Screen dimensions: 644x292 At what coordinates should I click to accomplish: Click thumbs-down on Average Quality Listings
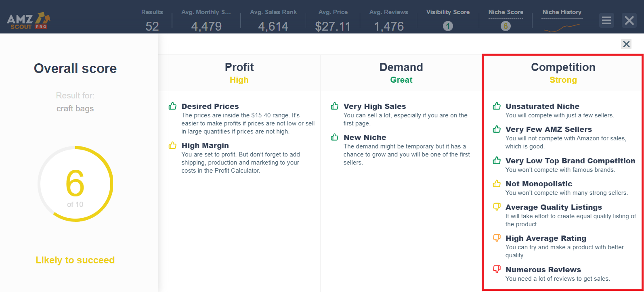[x=497, y=207]
